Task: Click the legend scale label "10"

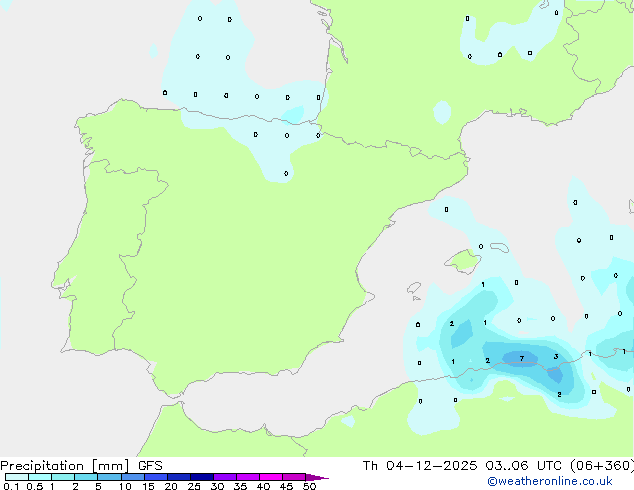Action: (125, 486)
